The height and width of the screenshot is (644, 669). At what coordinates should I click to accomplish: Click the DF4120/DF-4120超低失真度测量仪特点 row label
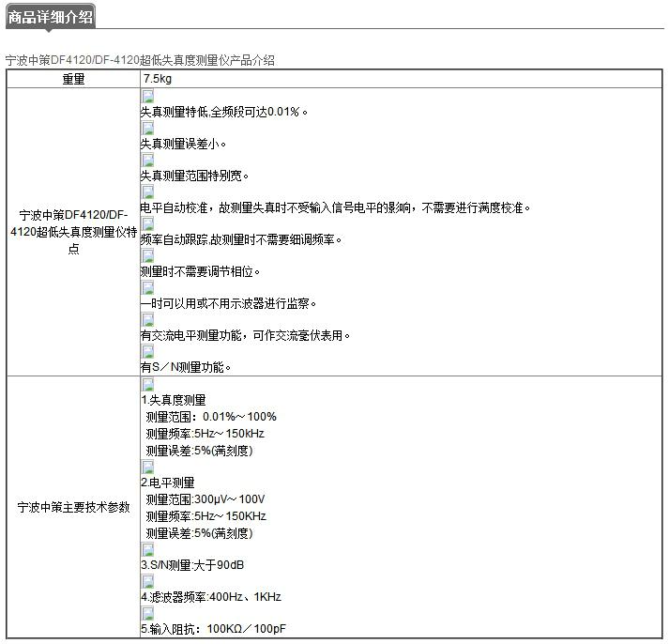(73, 231)
